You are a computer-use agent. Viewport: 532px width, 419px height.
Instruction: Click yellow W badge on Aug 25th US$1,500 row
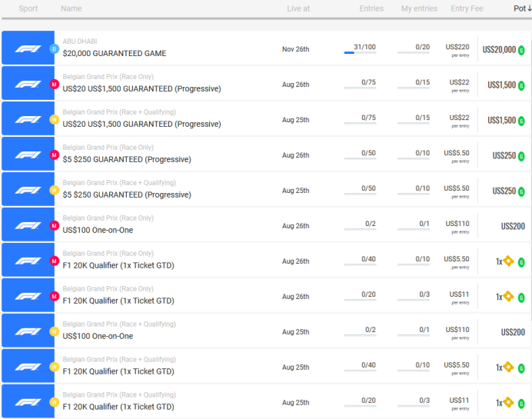[55, 119]
